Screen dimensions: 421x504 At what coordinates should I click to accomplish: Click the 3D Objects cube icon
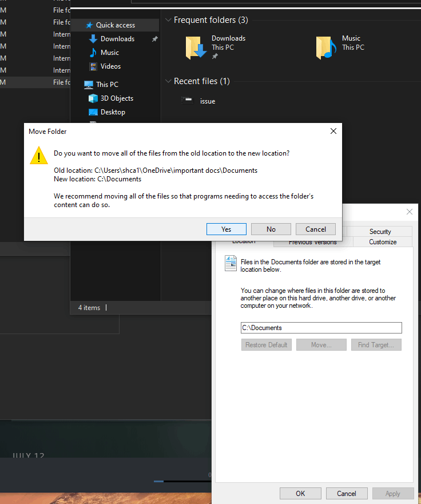(93, 98)
